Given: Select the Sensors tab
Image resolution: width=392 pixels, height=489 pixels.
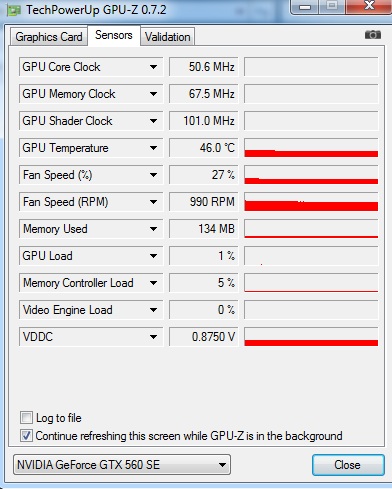Looking at the screenshot, I should click(x=114, y=35).
